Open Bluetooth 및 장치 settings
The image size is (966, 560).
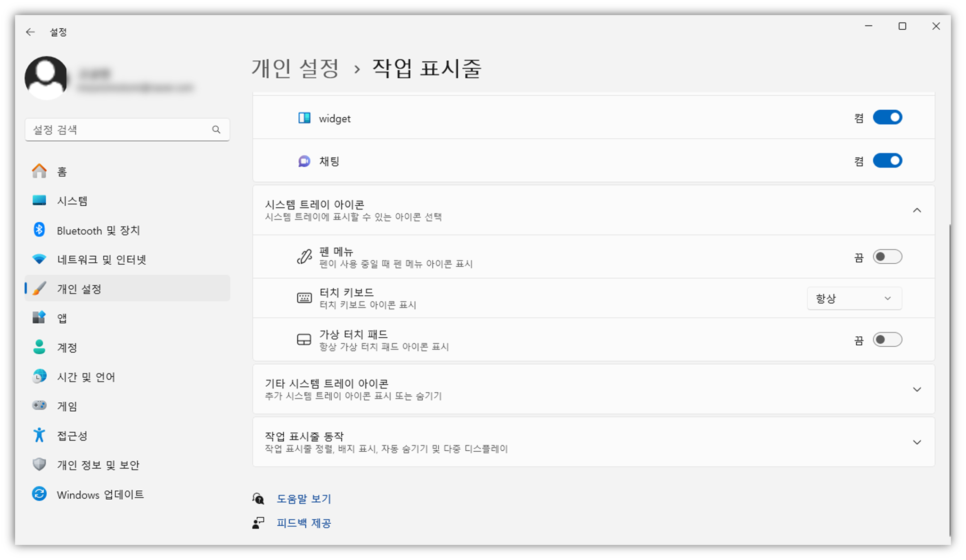point(98,230)
